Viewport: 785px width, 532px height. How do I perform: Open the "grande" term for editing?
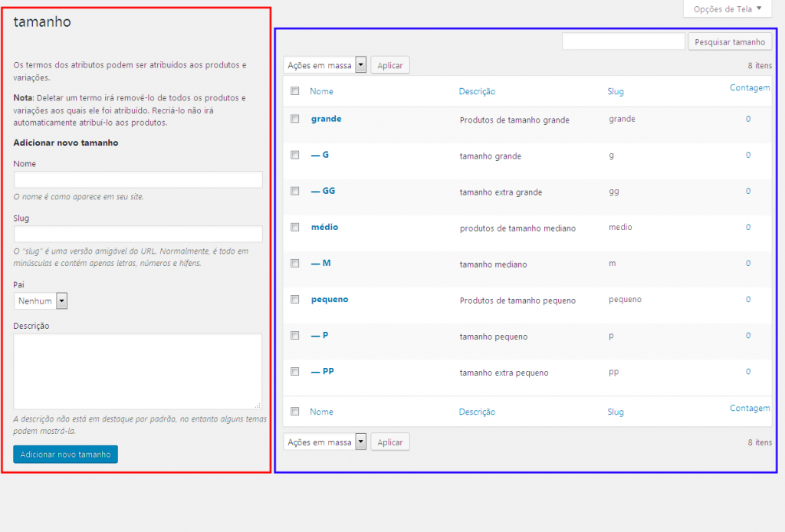(x=325, y=119)
